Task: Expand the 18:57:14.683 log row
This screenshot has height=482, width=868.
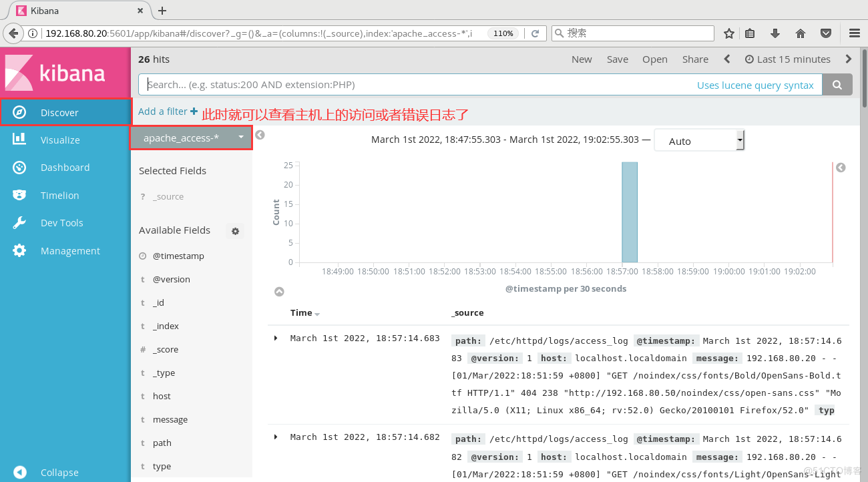Action: pos(276,338)
